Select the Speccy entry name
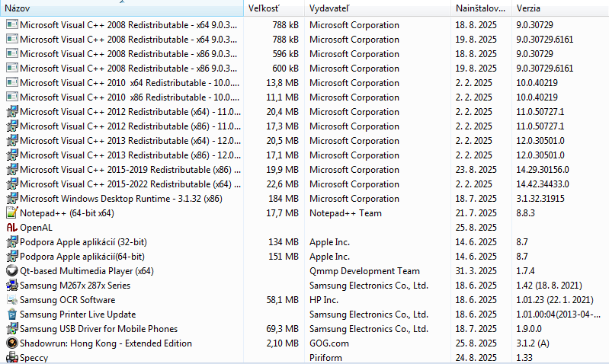The height and width of the screenshot is (364, 609). point(34,358)
